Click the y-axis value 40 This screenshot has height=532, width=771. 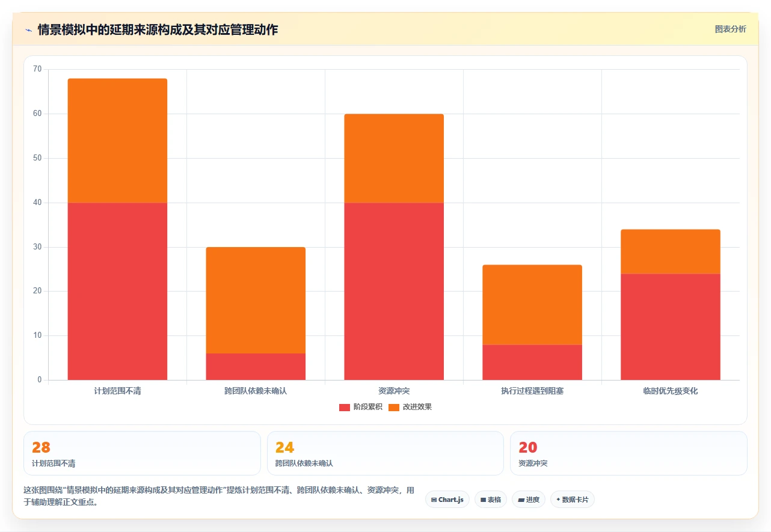coord(37,203)
